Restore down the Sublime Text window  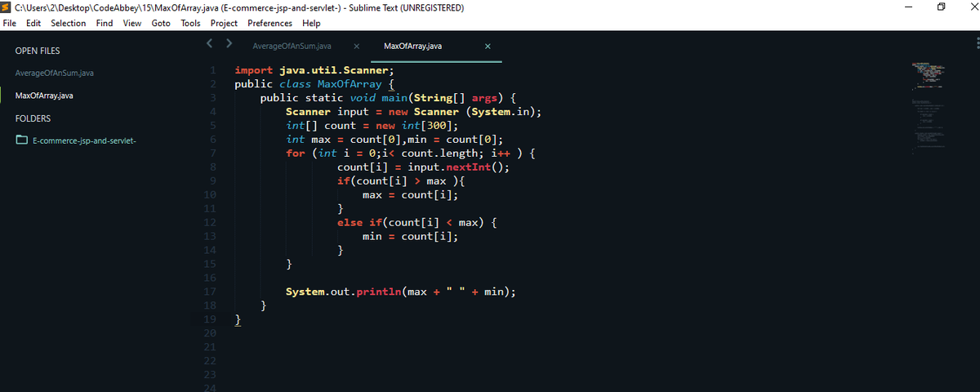[942, 7]
